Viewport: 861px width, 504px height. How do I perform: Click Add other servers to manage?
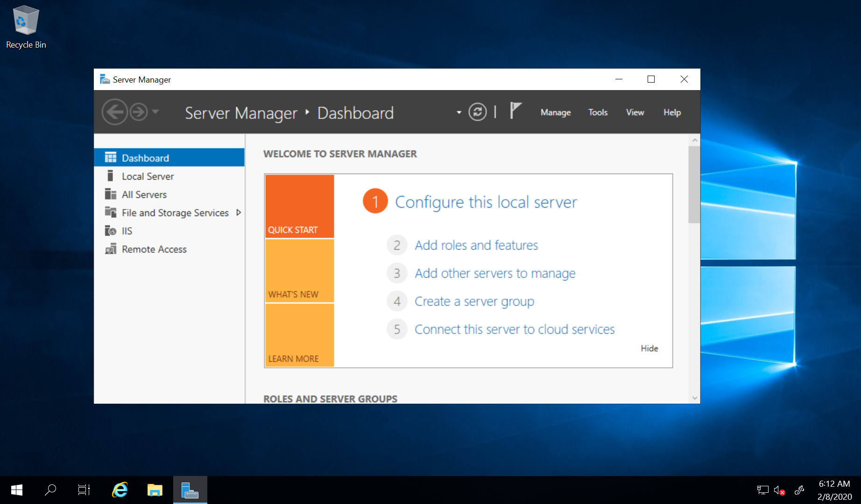coord(495,273)
